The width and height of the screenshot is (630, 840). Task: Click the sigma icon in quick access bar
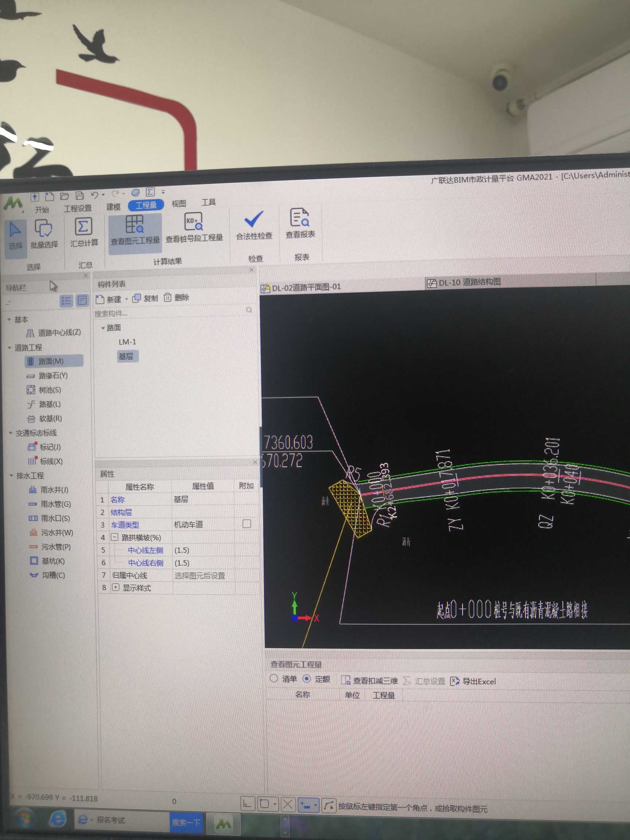(x=150, y=192)
